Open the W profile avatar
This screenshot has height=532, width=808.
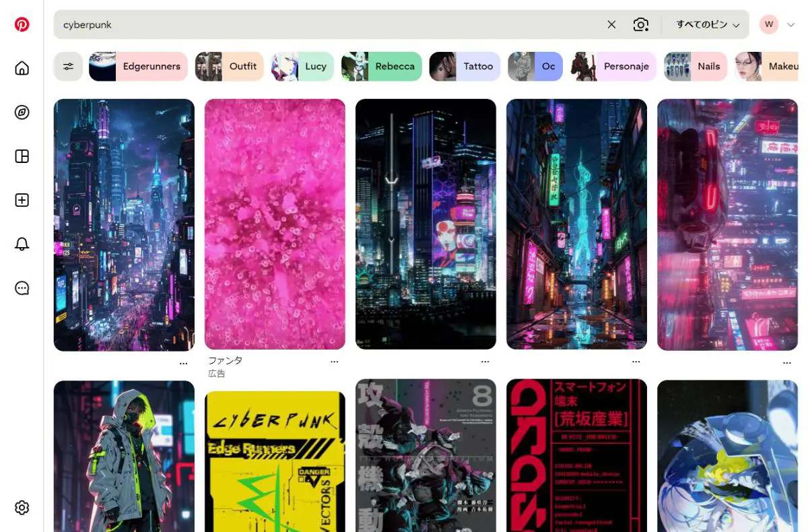click(x=769, y=24)
